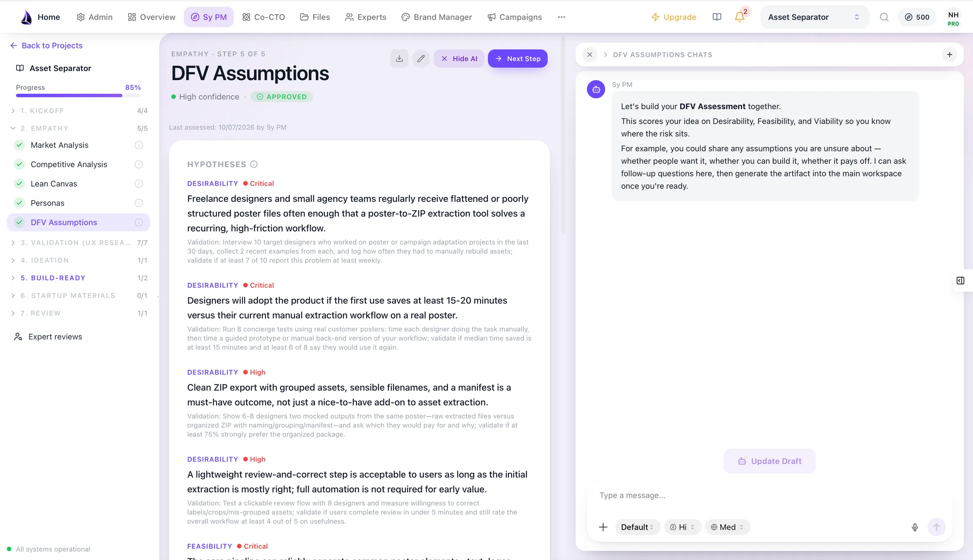Go to the Home tab
The height and width of the screenshot is (560, 973).
coord(49,17)
